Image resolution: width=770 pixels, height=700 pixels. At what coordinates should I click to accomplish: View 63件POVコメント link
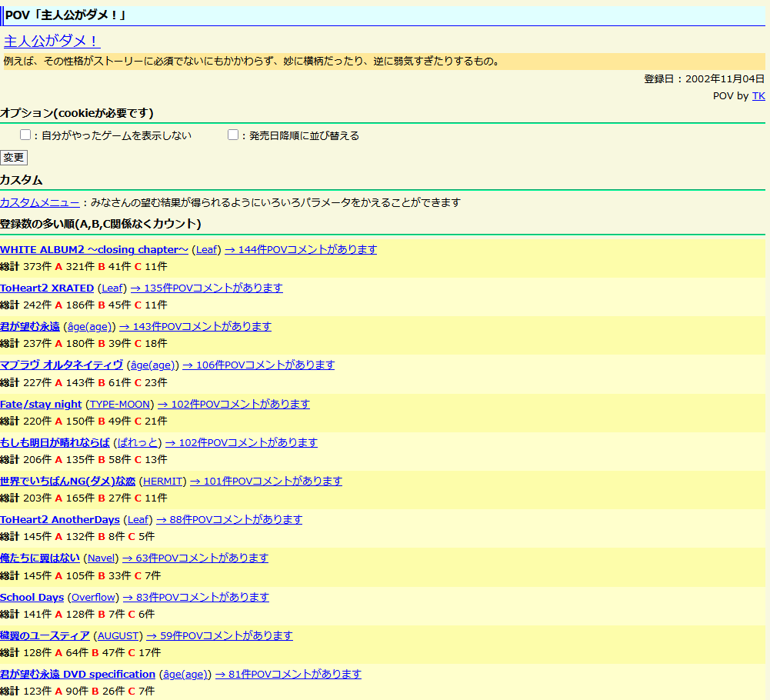[x=195, y=558]
